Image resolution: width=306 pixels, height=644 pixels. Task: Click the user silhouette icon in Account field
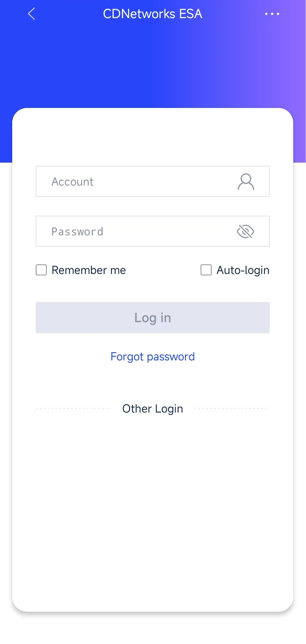tap(246, 182)
